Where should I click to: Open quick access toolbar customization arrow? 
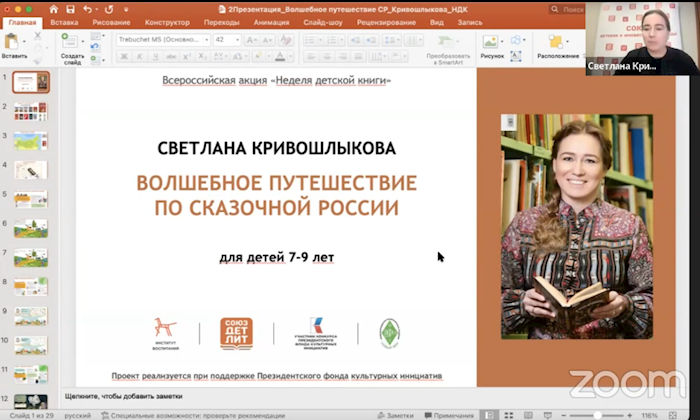[126, 9]
